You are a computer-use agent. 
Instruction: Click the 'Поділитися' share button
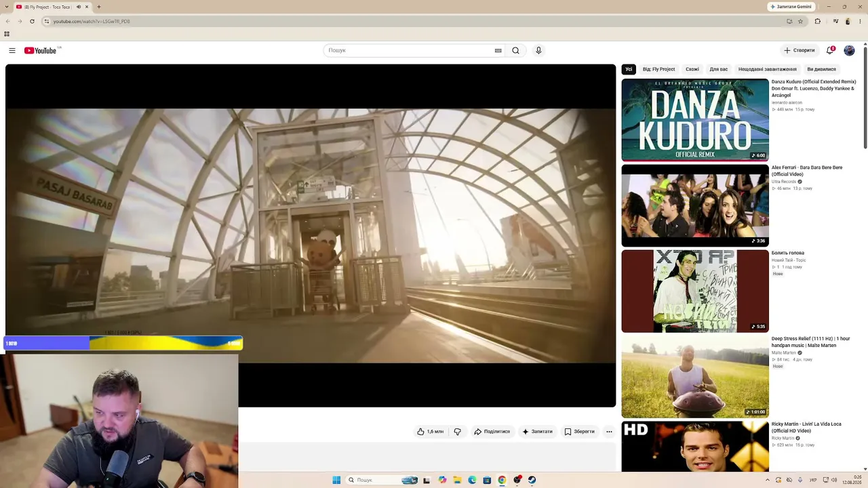click(492, 432)
